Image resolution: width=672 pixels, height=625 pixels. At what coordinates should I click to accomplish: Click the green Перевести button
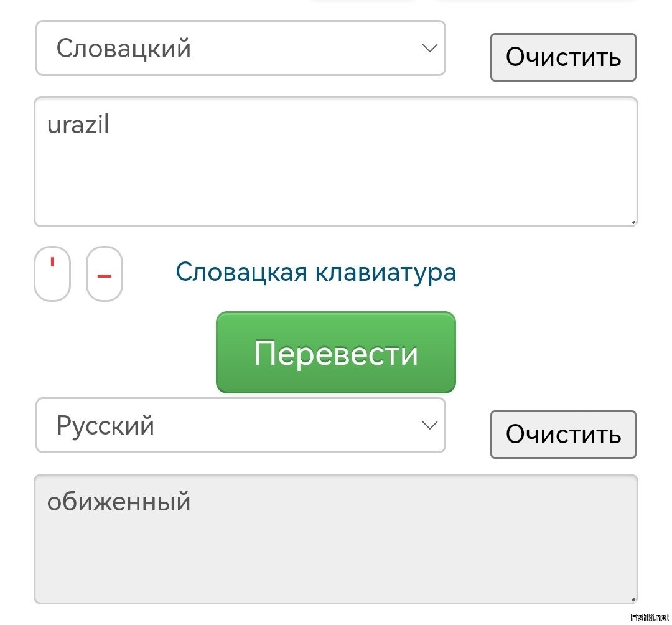tap(335, 352)
